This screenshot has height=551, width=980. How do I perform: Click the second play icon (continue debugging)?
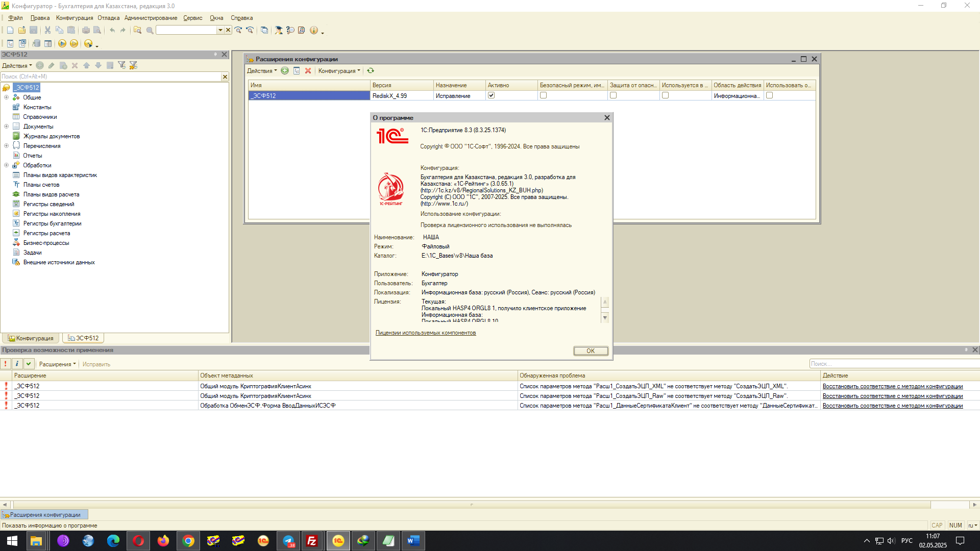click(74, 44)
